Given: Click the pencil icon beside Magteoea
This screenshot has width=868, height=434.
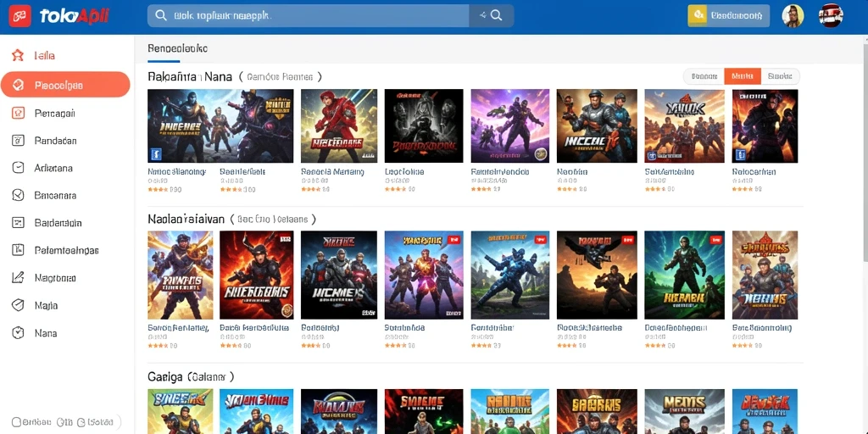Looking at the screenshot, I should coord(18,277).
